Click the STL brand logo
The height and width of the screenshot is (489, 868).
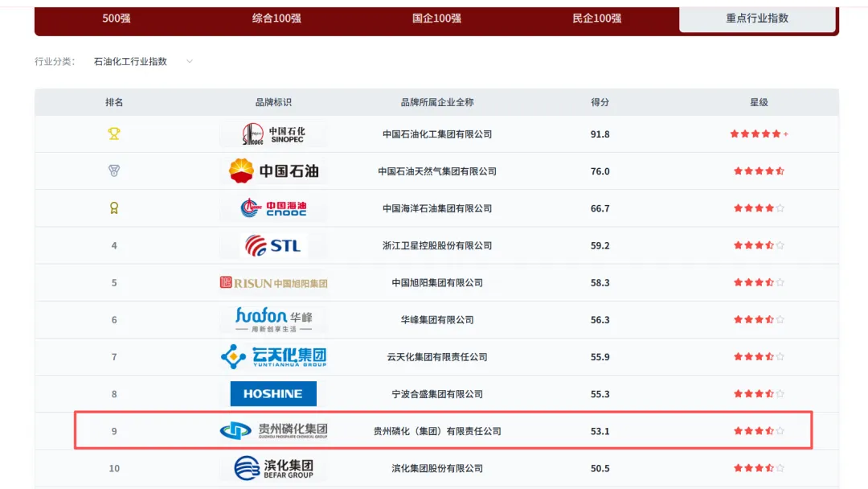point(273,245)
